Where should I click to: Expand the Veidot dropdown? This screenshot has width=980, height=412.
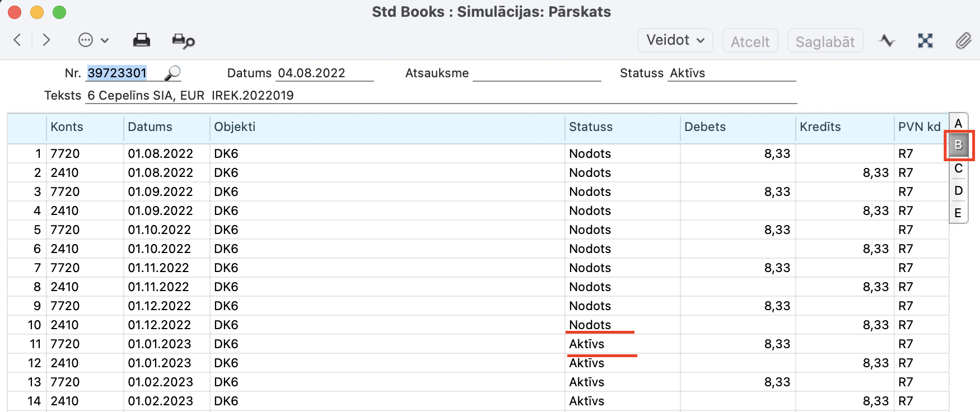[x=675, y=40]
